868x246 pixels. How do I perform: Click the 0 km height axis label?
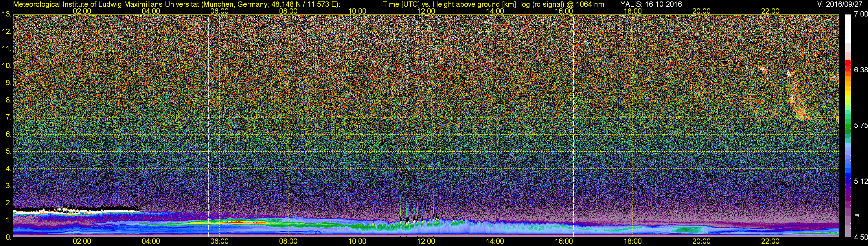click(x=8, y=237)
